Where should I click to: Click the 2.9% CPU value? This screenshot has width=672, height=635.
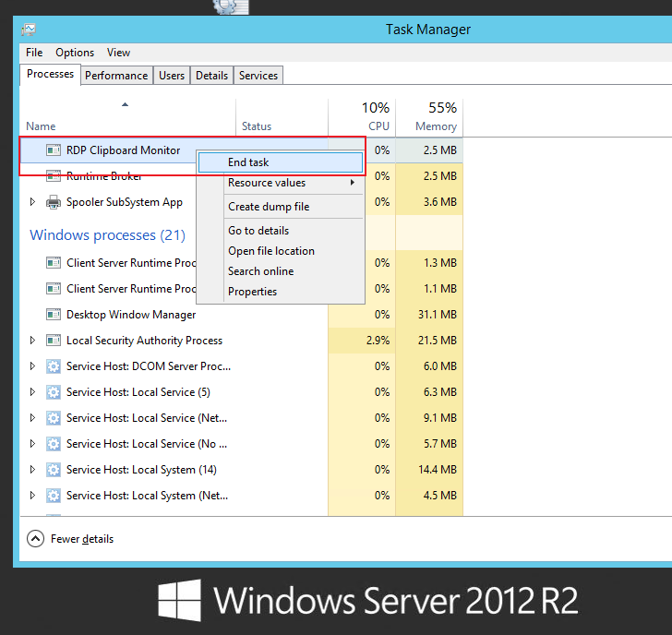(x=378, y=341)
